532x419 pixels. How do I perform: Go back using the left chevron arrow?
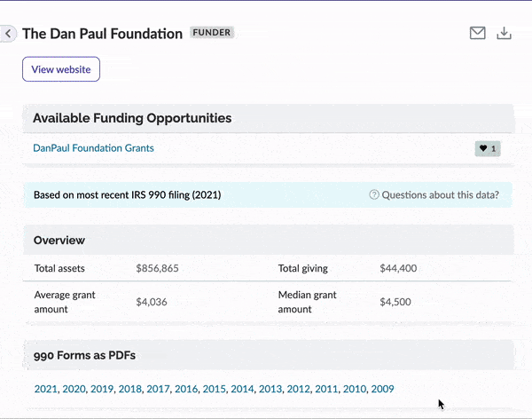(8, 34)
